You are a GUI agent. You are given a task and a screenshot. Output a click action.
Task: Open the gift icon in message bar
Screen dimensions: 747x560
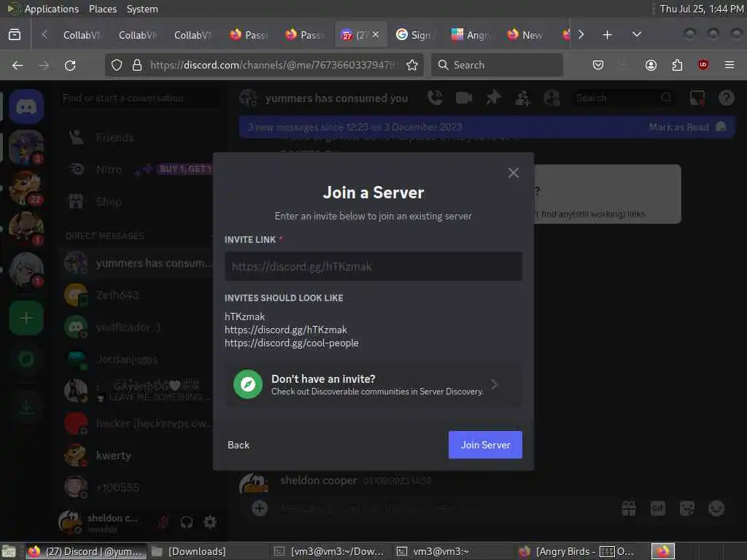click(x=628, y=508)
